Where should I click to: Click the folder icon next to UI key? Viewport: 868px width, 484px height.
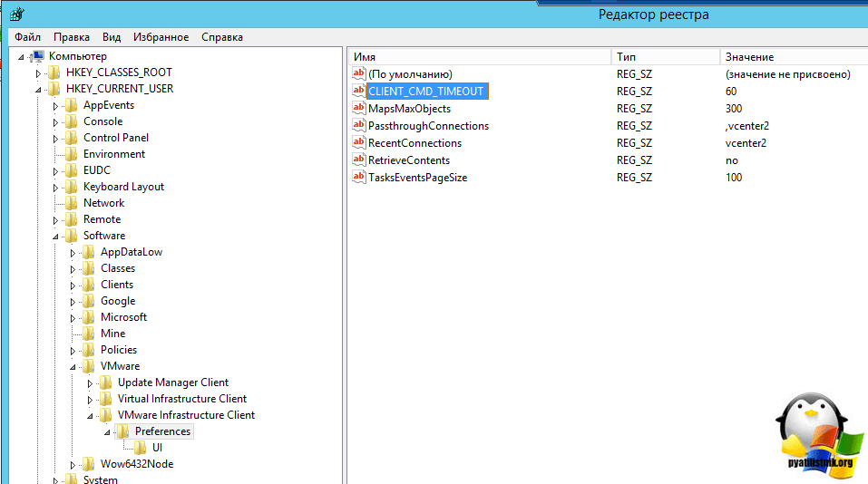140,448
